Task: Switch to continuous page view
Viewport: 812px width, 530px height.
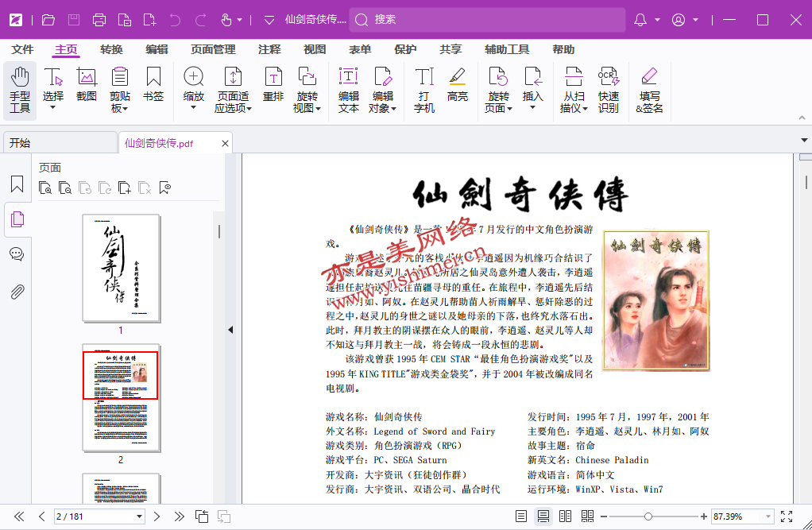Action: pos(543,516)
